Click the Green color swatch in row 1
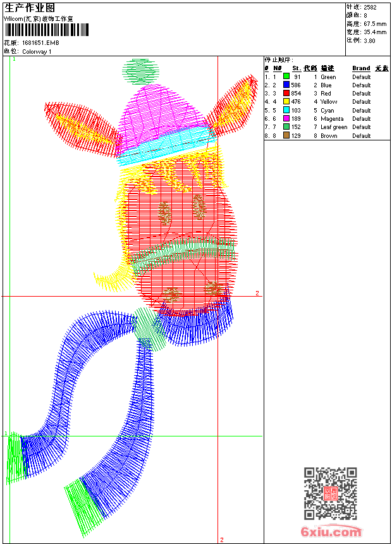The height and width of the screenshot is (544, 392). [286, 77]
